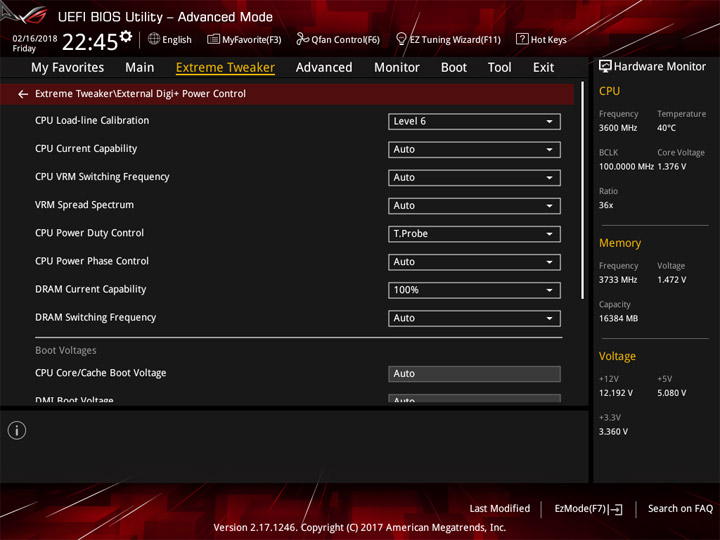Click the memory frequency 3733 MHz

618,280
